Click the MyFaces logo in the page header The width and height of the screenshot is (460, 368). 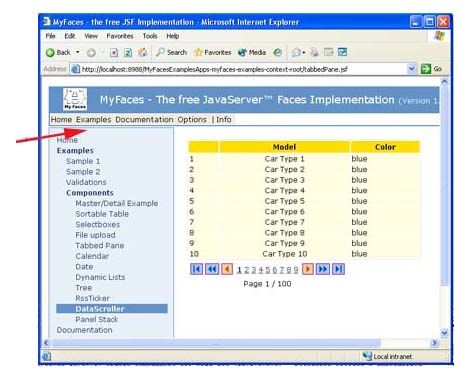(x=75, y=99)
